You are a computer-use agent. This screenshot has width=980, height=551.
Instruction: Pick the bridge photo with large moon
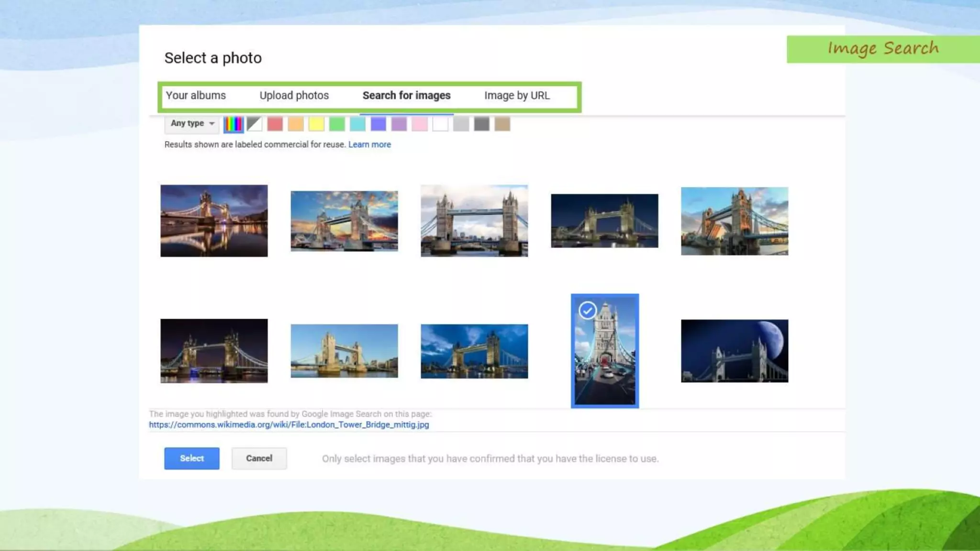[735, 351]
